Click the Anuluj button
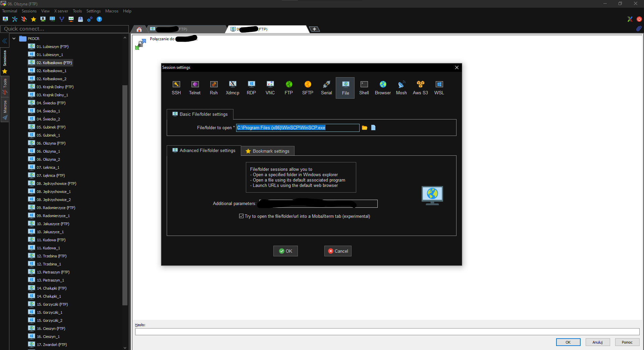The width and height of the screenshot is (644, 350). click(597, 342)
